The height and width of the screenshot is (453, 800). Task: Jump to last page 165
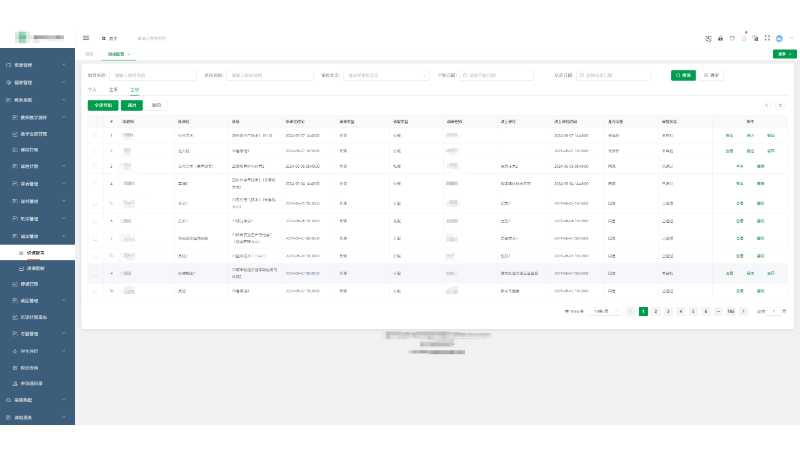click(x=731, y=311)
